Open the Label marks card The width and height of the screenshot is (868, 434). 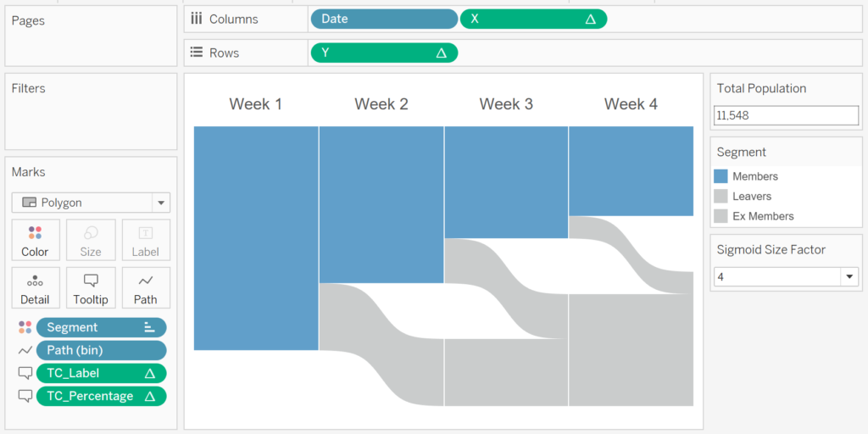coord(146,240)
